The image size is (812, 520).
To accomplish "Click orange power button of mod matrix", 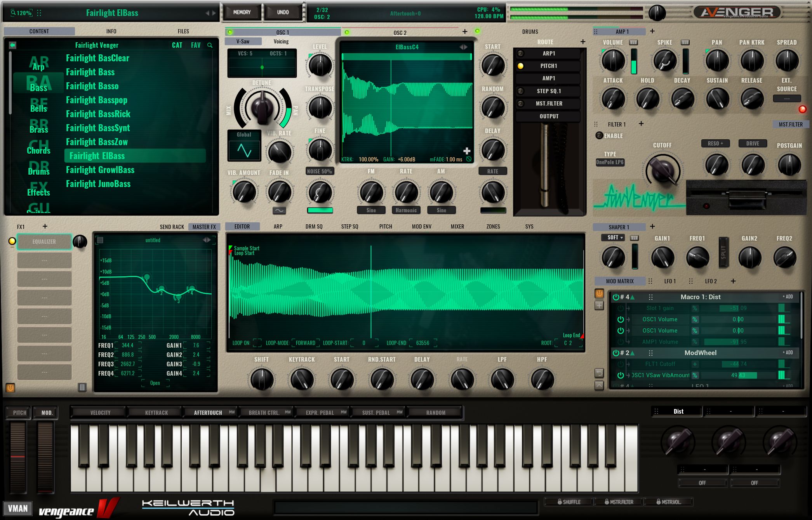I will click(599, 293).
